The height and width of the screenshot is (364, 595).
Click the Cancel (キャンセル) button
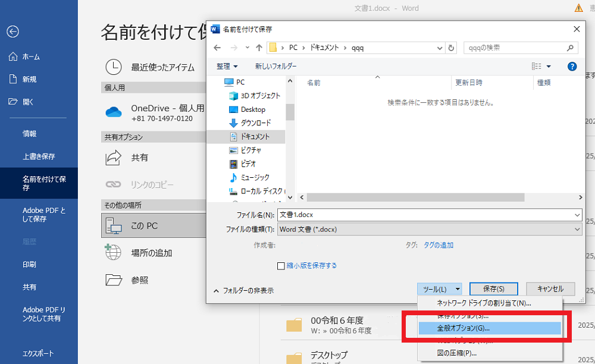click(x=550, y=289)
